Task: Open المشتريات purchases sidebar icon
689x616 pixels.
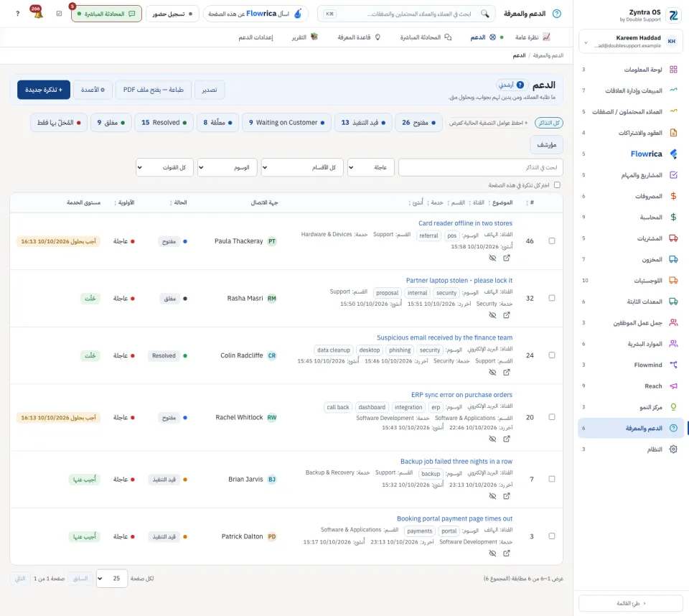Action: (x=673, y=238)
